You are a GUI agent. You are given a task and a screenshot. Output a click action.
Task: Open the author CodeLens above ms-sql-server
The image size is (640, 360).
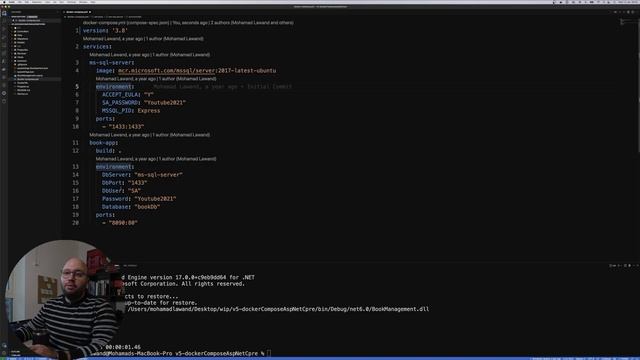click(149, 55)
